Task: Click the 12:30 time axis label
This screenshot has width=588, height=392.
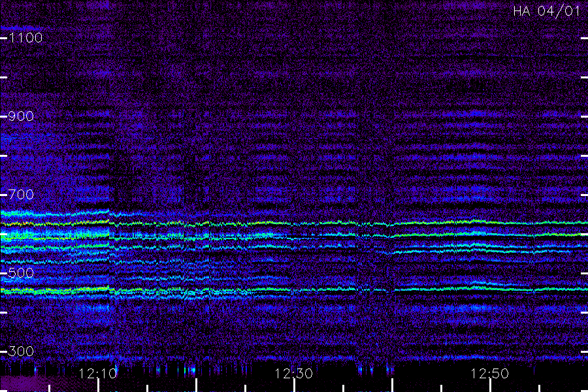Action: tap(293, 374)
